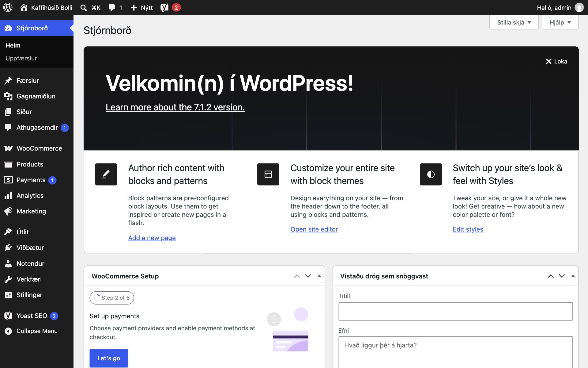Open the Yoast SEO sidebar menu
Image resolution: width=588 pixels, height=368 pixels.
[37, 316]
